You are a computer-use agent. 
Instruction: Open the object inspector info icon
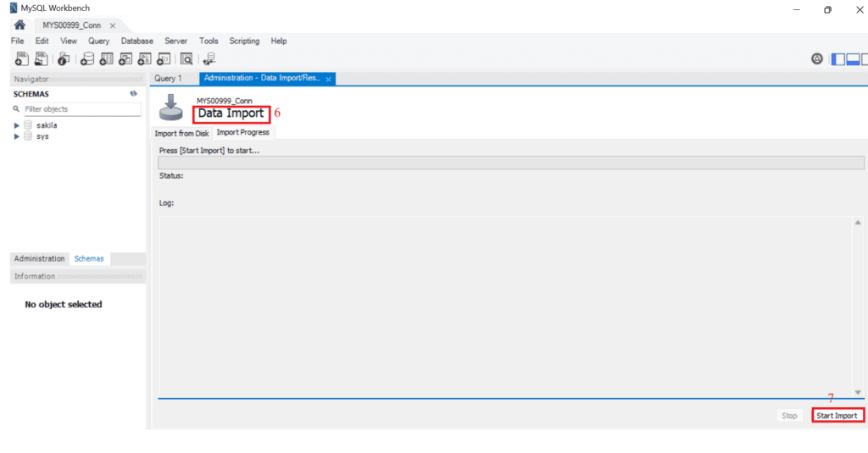point(64,58)
